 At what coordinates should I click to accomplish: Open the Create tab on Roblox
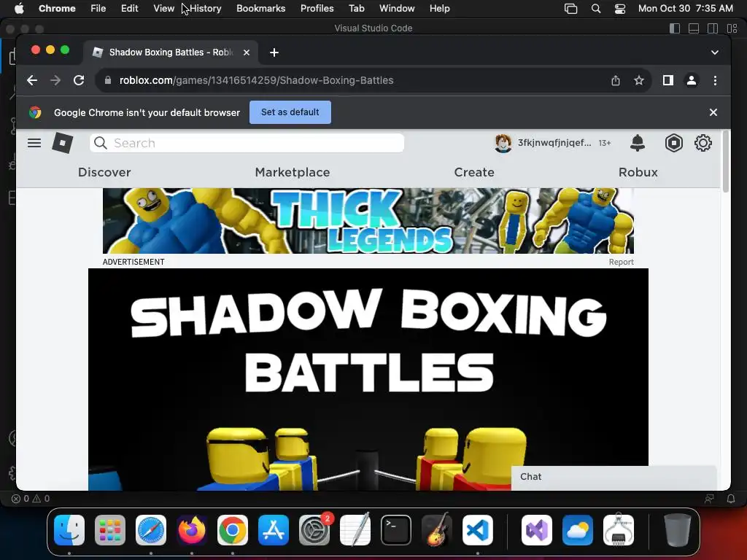point(474,172)
